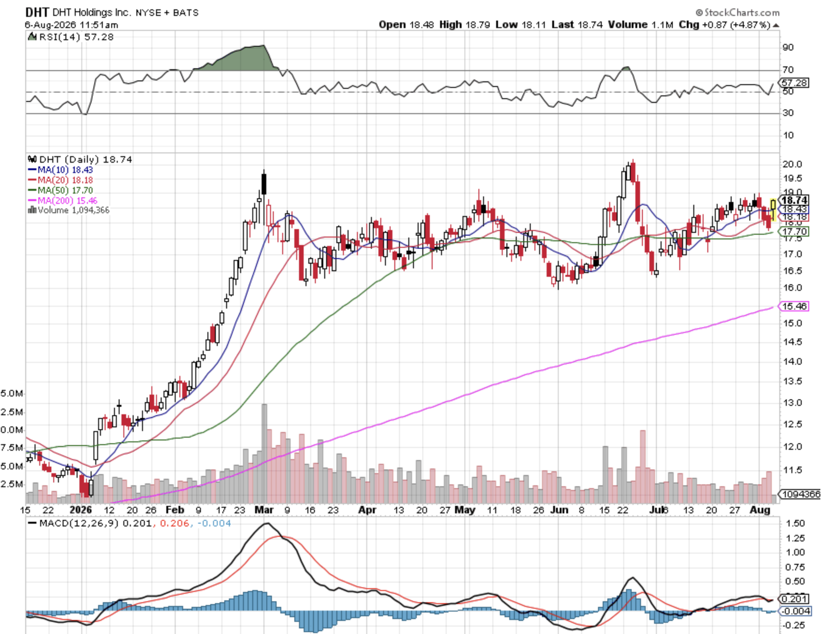Click the candlestick icon beside DHT (Daily)

pyautogui.click(x=32, y=159)
